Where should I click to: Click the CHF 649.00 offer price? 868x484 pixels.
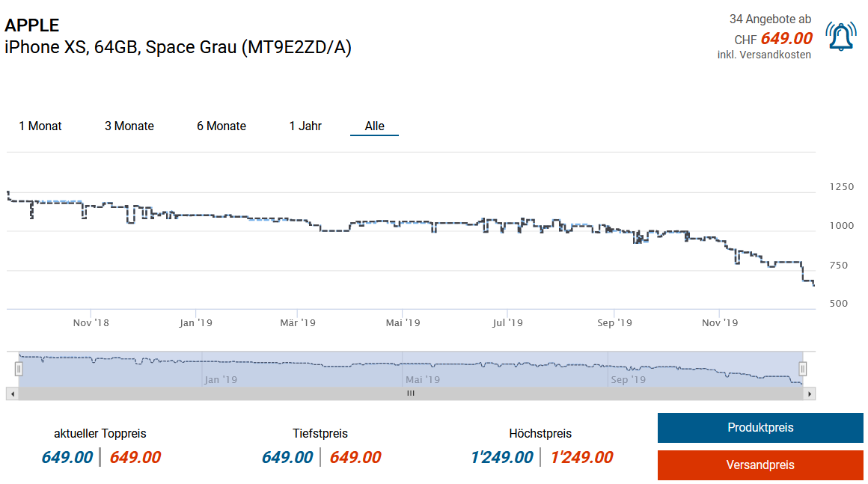[x=773, y=39]
